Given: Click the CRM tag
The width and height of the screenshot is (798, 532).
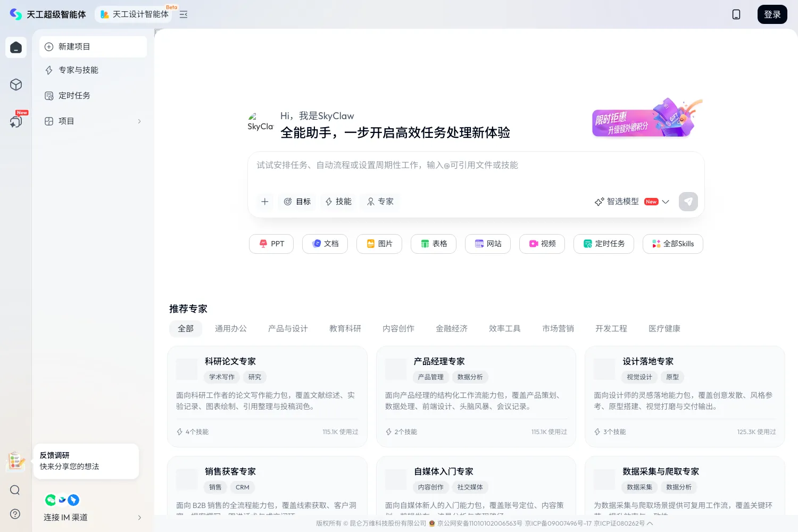Looking at the screenshot, I should 243,487.
